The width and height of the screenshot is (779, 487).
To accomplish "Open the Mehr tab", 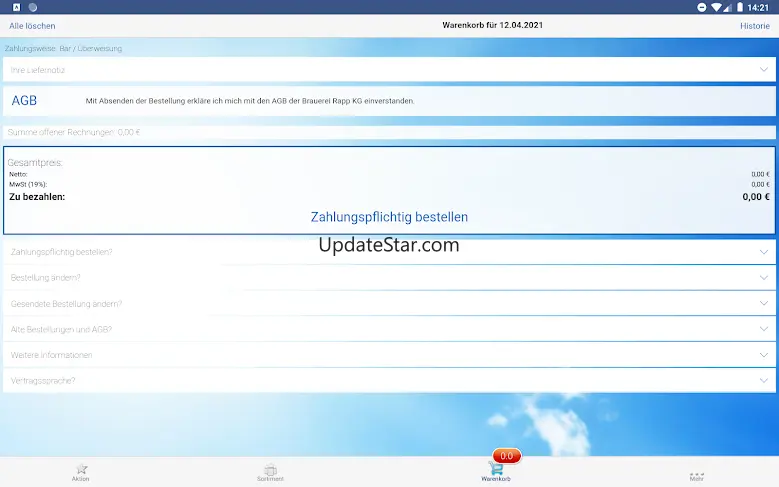I will pos(697,476).
